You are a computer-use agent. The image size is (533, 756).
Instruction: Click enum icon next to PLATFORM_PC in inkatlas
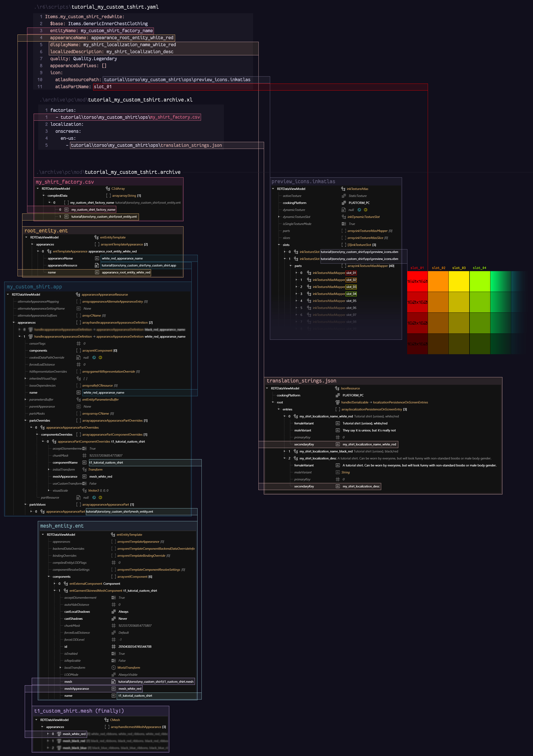click(344, 203)
